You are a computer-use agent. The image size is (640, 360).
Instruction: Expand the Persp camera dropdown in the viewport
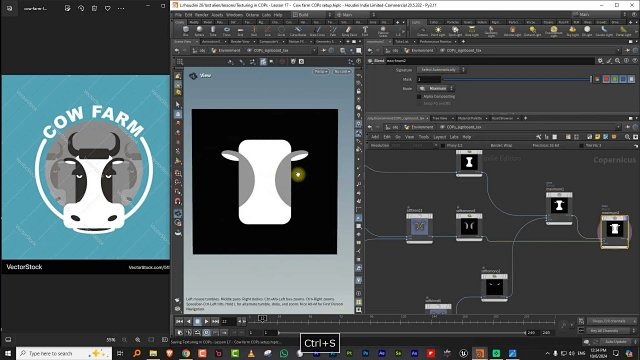[x=321, y=72]
